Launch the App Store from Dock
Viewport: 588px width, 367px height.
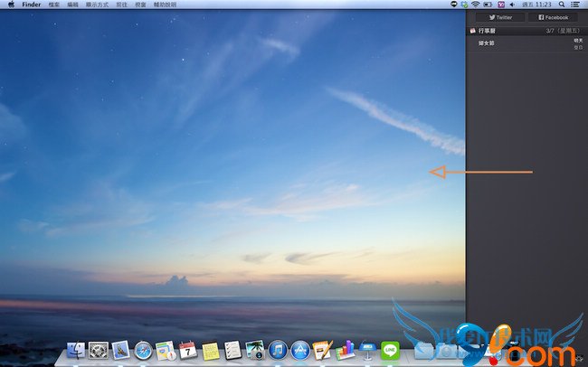coord(300,350)
